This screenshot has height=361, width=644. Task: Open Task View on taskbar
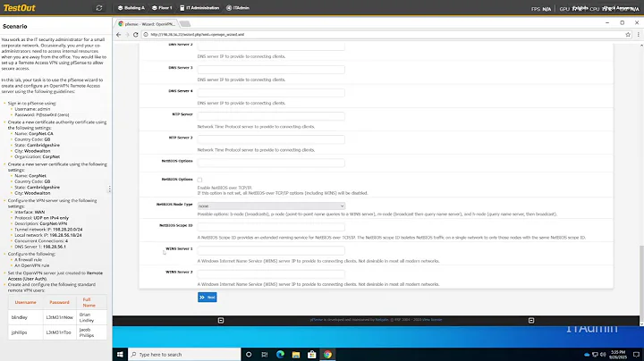tap(265, 355)
